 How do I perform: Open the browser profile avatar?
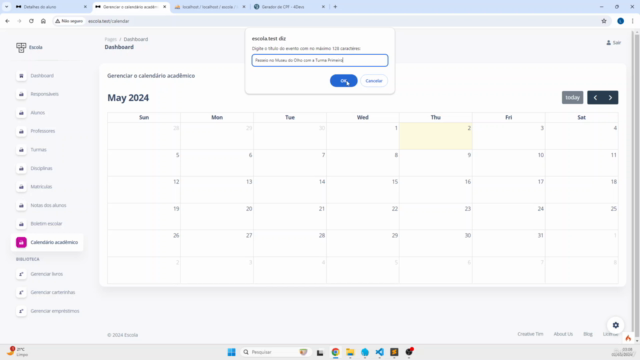coord(620,21)
